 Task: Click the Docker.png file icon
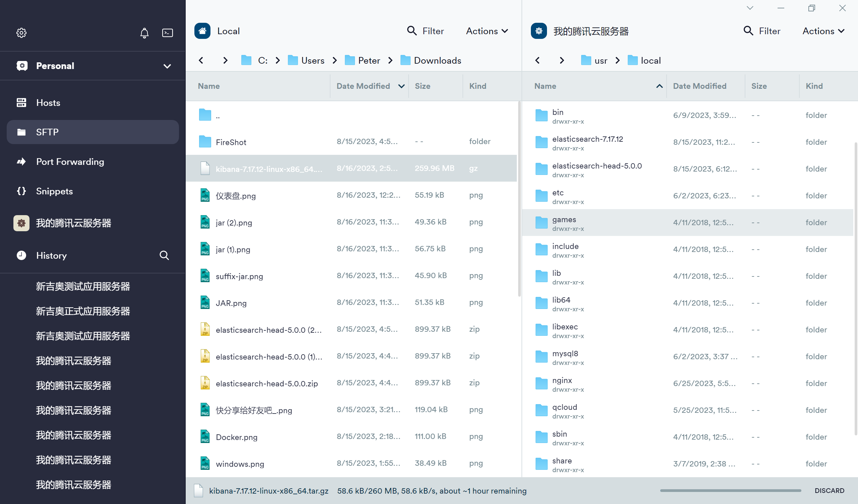click(205, 437)
